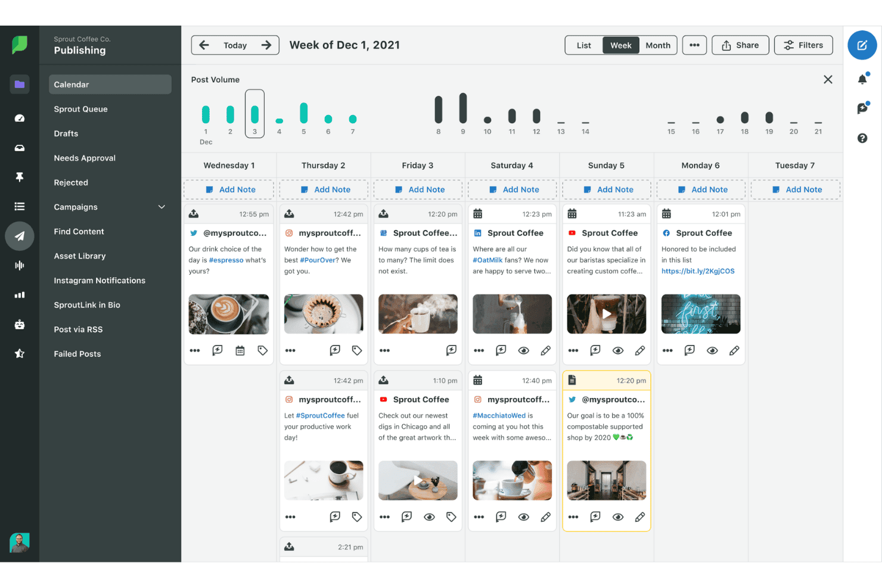Image resolution: width=882 pixels, height=588 pixels.
Task: Open the bot icon in left rail
Action: [x=20, y=325]
